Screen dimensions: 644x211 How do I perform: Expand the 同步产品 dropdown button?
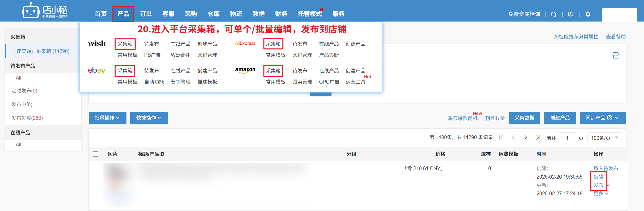pos(602,118)
